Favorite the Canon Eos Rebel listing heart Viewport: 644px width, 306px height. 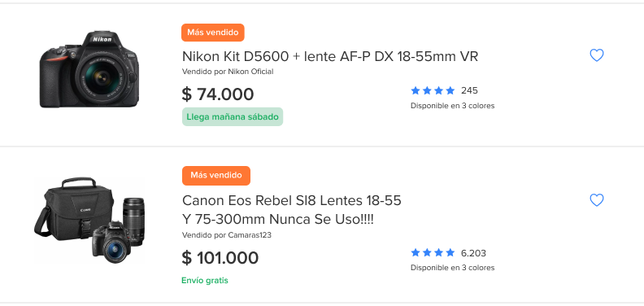[596, 200]
